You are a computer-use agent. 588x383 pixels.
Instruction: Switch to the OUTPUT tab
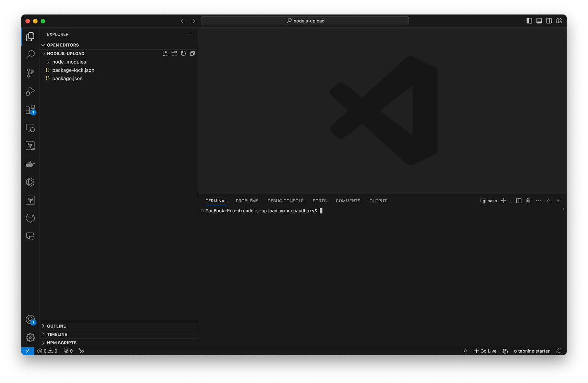point(378,200)
